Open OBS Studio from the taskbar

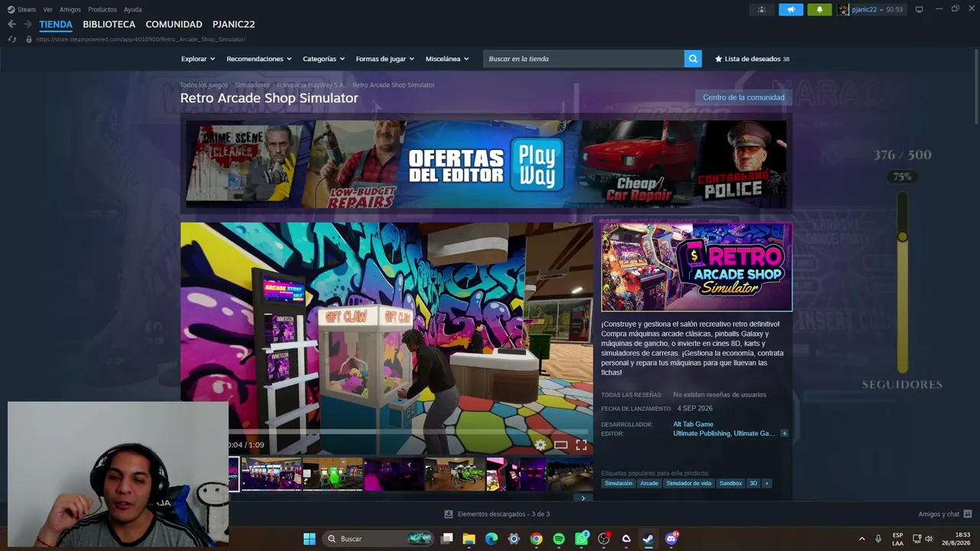pos(603,539)
